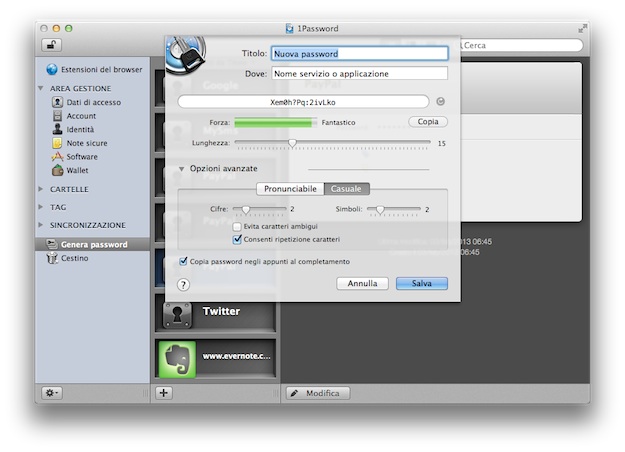Image resolution: width=625 pixels, height=452 pixels.
Task: Click the help question mark button
Action: (183, 285)
